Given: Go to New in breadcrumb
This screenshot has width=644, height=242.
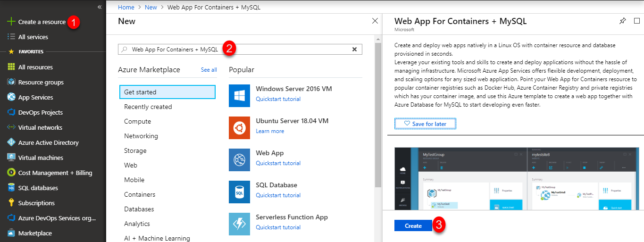Looking at the screenshot, I should tap(151, 7).
